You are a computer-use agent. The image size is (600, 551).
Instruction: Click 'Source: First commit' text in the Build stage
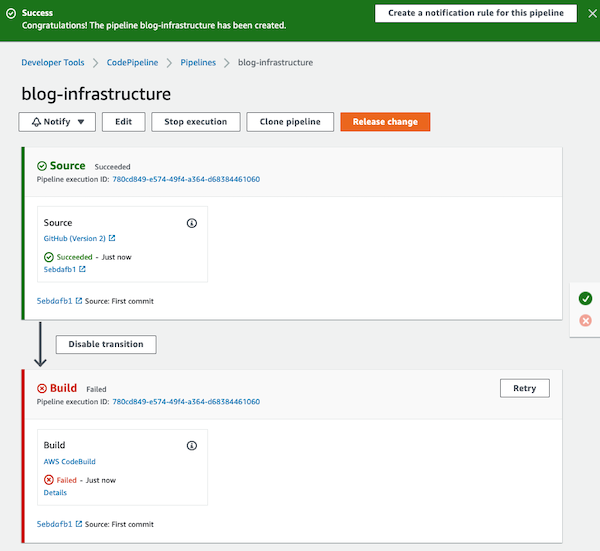pos(119,524)
